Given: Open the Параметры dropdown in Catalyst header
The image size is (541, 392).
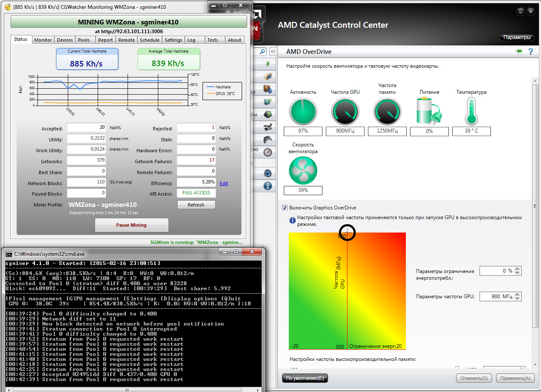Looking at the screenshot, I should point(517,37).
